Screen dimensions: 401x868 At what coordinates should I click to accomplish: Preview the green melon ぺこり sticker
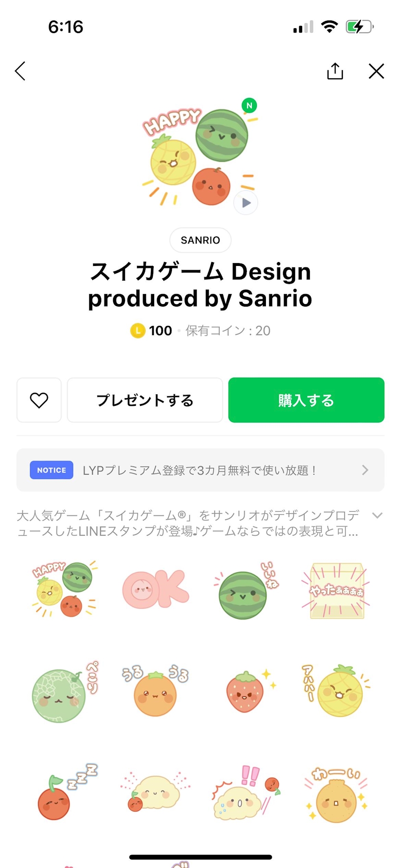tap(64, 691)
